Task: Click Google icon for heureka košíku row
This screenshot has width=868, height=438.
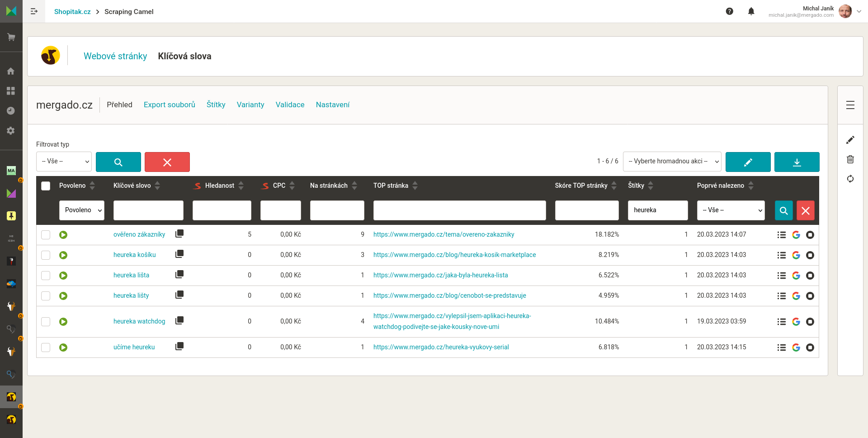Action: (796, 255)
